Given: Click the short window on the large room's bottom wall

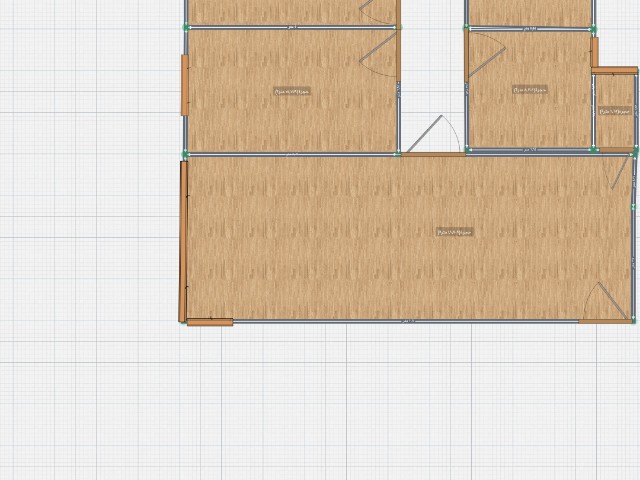Looking at the screenshot, I should click(209, 322).
